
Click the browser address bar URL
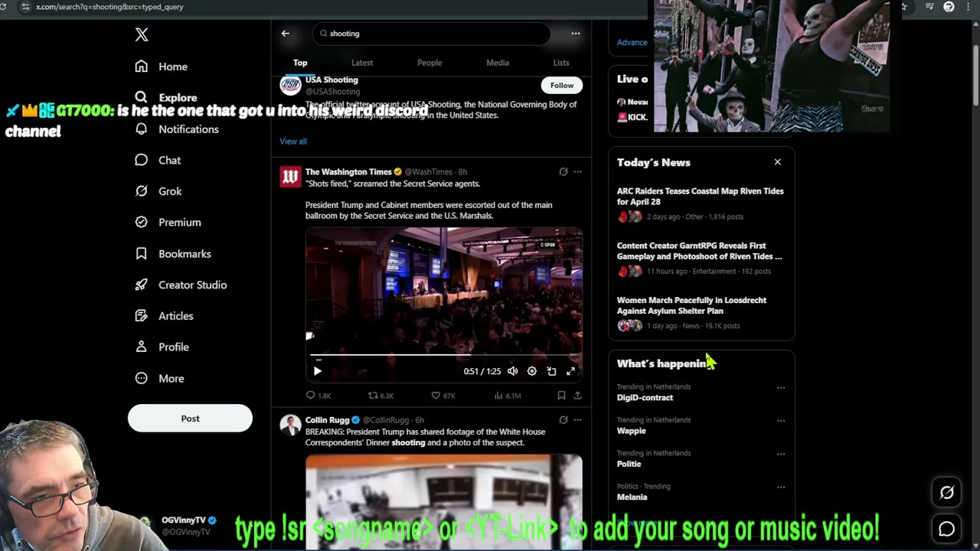coord(109,7)
